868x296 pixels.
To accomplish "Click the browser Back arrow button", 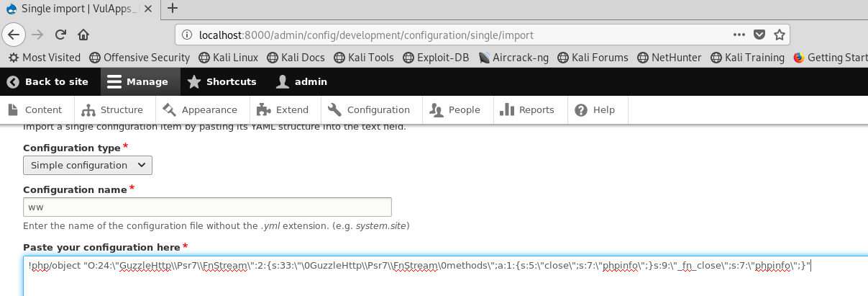I will tap(15, 34).
